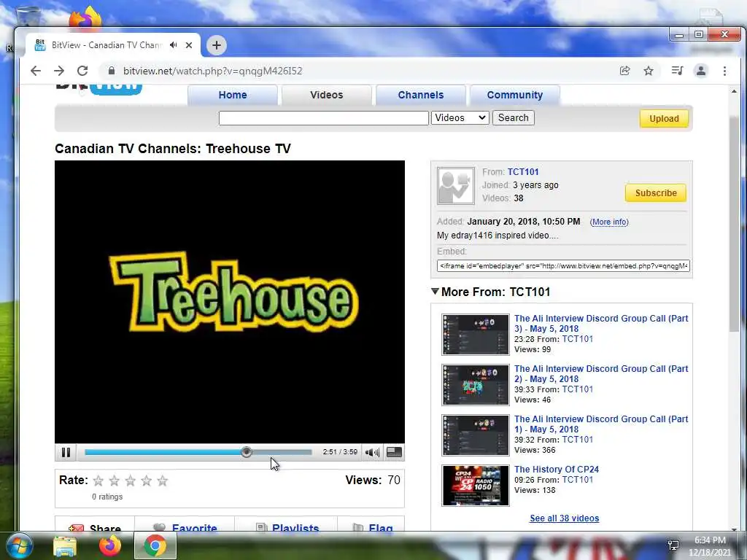
Task: Open the TCT101 uploader profile link
Action: [523, 172]
